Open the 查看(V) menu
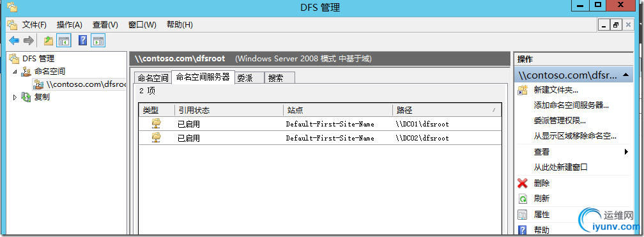644x237 pixels. tap(105, 25)
